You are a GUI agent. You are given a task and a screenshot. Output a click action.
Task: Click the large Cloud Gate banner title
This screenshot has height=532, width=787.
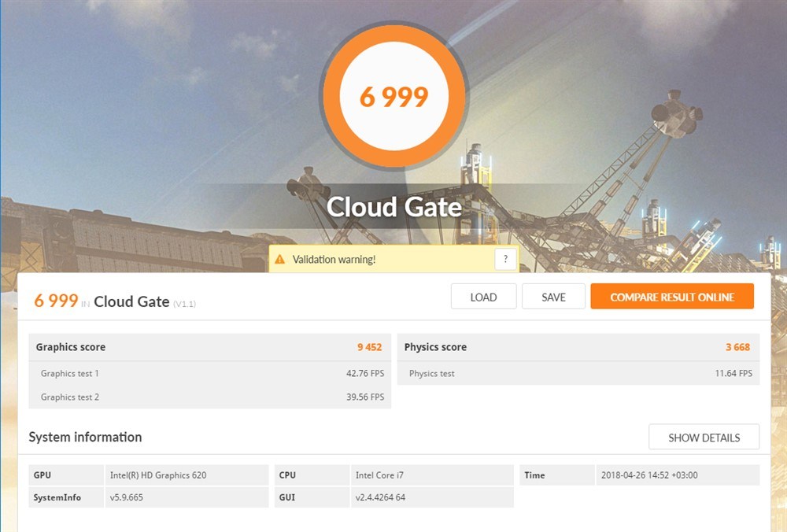pos(393,207)
